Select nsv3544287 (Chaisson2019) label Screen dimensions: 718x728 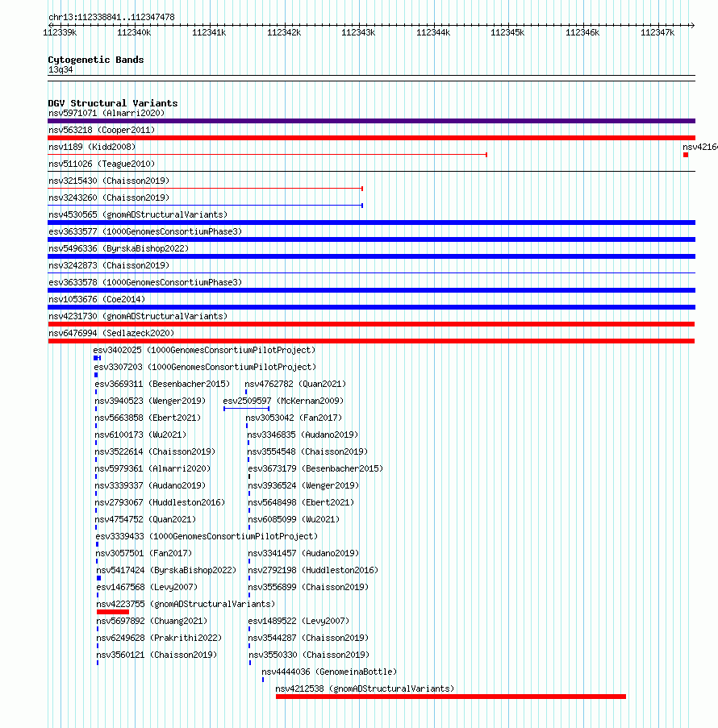pyautogui.click(x=308, y=639)
